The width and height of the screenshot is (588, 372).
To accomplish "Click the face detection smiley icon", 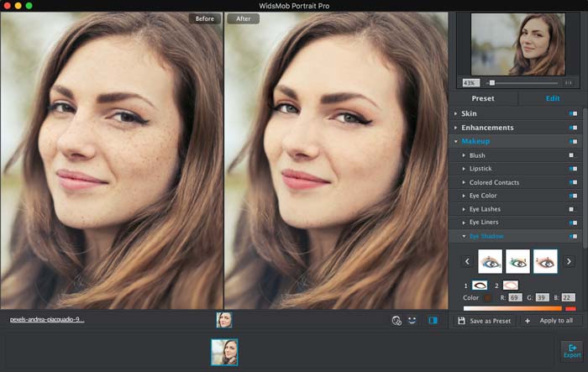I will 412,320.
